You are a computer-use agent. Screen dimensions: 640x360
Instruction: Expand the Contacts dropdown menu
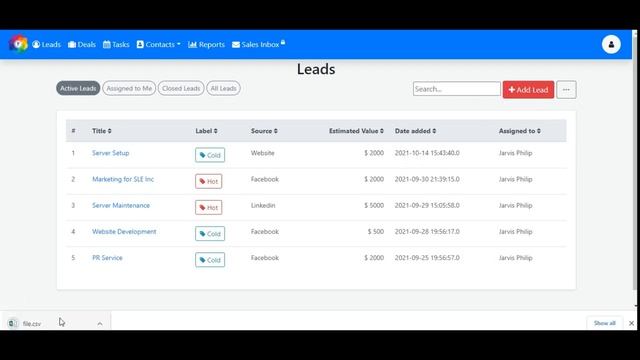point(158,44)
